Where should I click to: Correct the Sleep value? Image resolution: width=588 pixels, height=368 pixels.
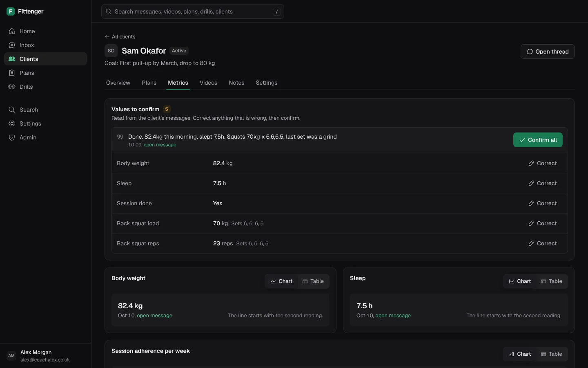pos(543,183)
